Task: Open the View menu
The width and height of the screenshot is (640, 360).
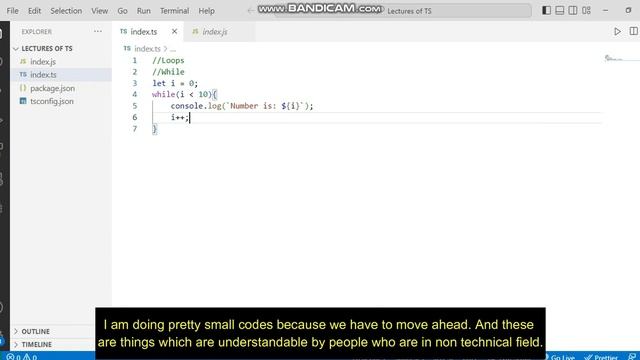Action: (x=99, y=11)
